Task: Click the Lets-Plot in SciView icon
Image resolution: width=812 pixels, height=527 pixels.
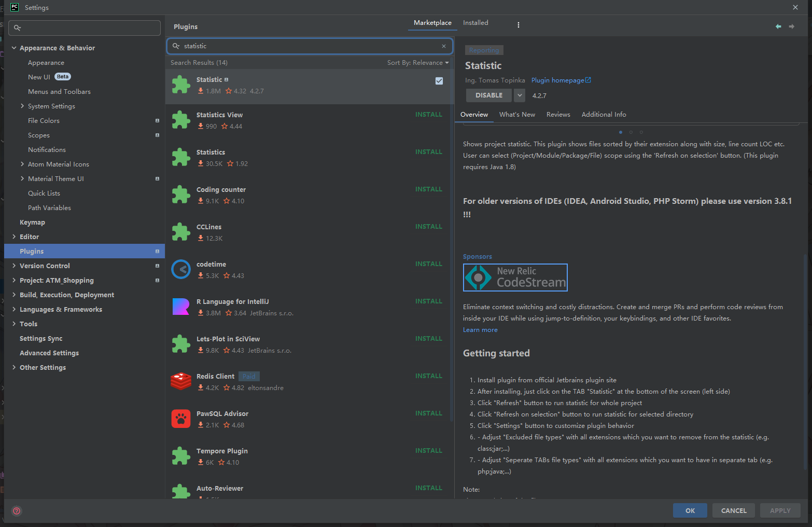Action: [181, 344]
